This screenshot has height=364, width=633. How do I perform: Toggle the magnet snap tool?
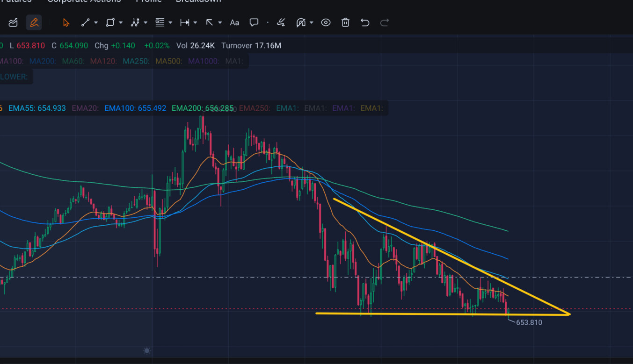click(301, 22)
